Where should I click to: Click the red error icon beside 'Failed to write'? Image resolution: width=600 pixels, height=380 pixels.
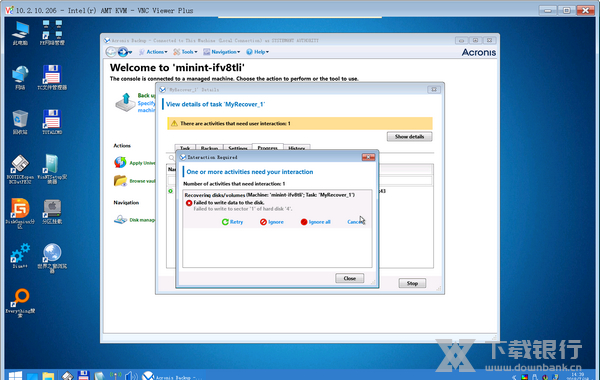click(189, 203)
